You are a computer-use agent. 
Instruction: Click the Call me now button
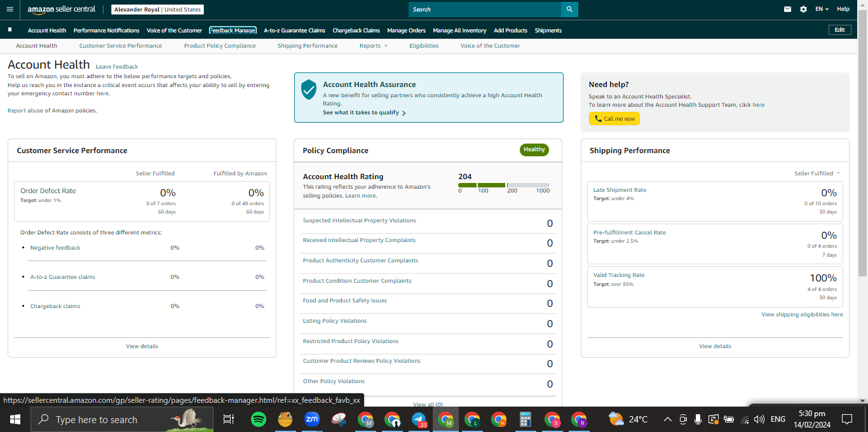(614, 119)
